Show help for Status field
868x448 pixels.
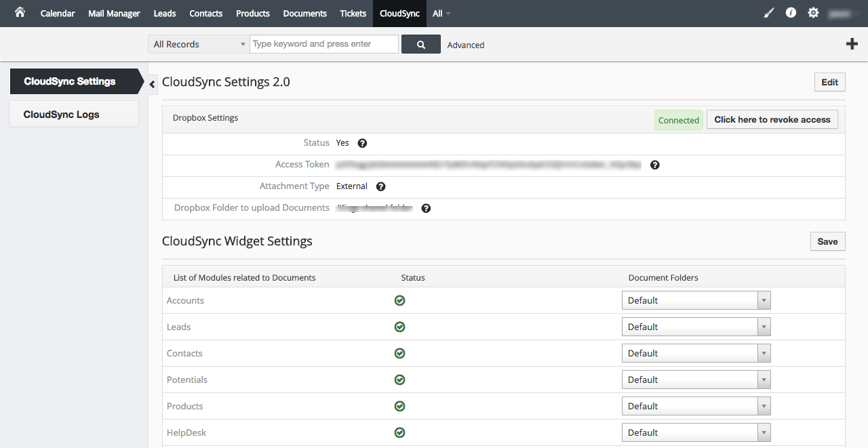pos(362,143)
